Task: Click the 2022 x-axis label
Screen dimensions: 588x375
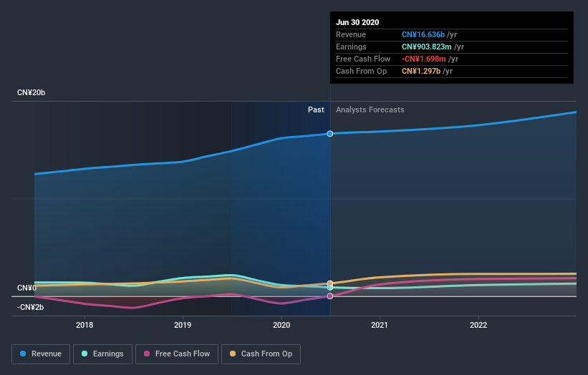Action: pyautogui.click(x=478, y=325)
